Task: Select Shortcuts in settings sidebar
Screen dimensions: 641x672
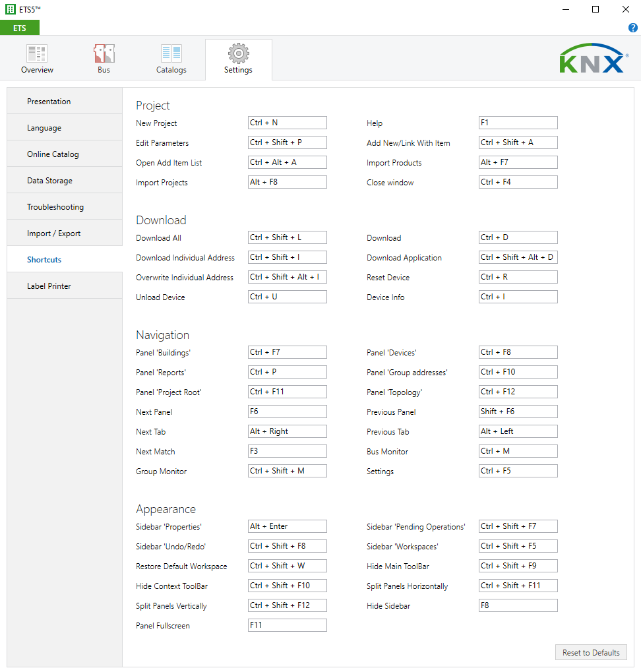Action: (x=65, y=259)
